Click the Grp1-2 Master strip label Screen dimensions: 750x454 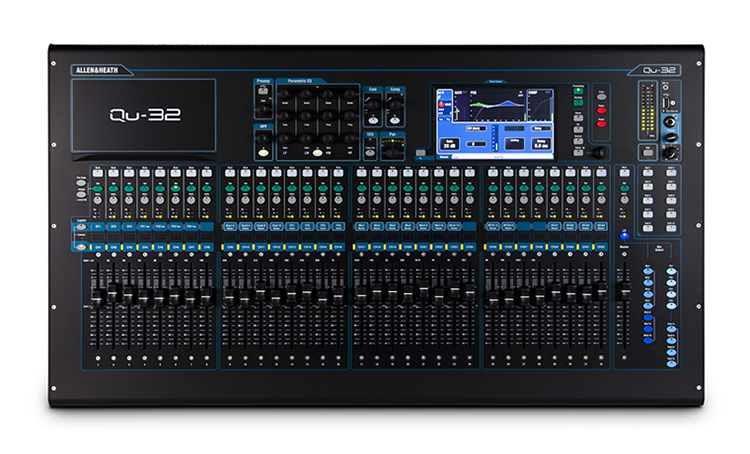230,226
